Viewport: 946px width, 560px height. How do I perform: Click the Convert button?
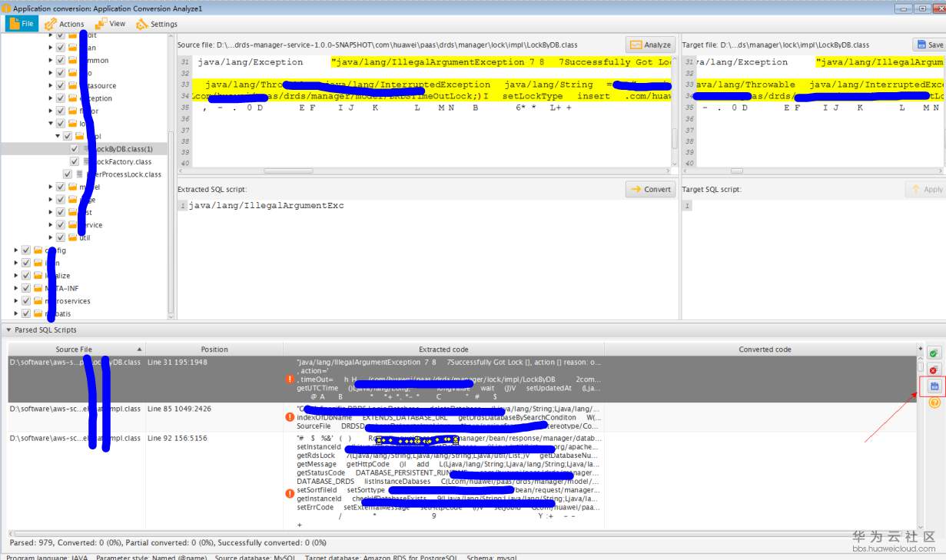click(x=650, y=189)
